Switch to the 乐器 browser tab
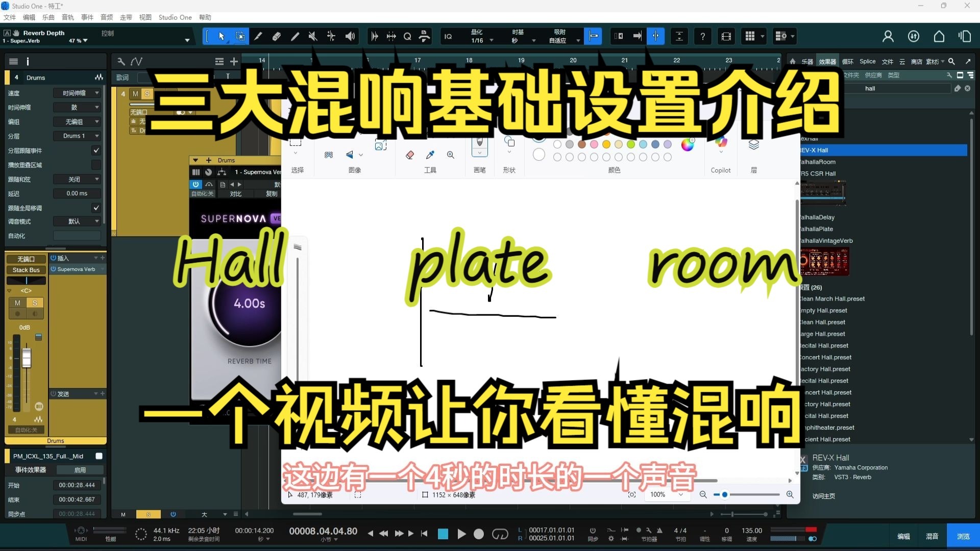 point(808,61)
